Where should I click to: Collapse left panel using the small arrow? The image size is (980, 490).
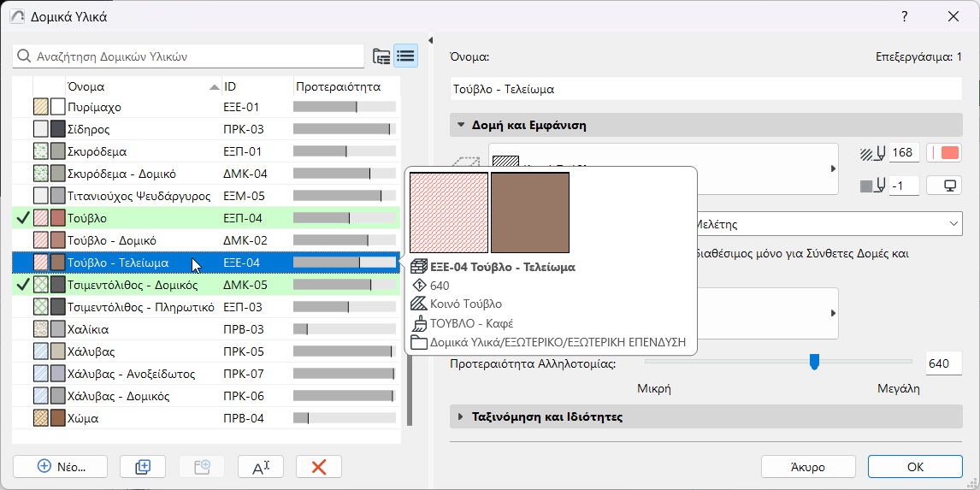430,40
